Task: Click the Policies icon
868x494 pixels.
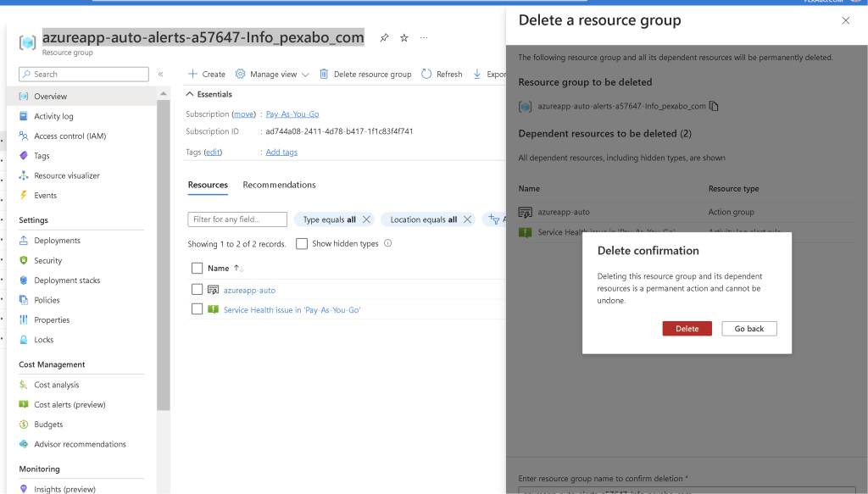Action: (x=23, y=300)
